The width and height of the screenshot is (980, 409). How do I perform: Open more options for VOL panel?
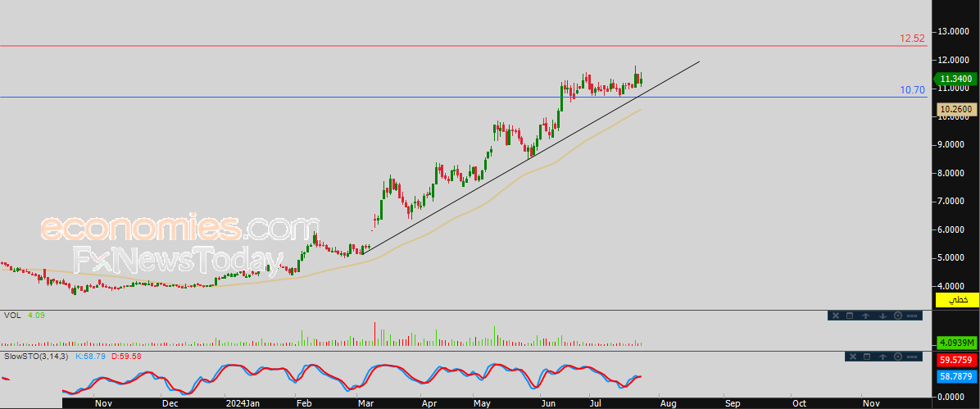pyautogui.click(x=913, y=316)
